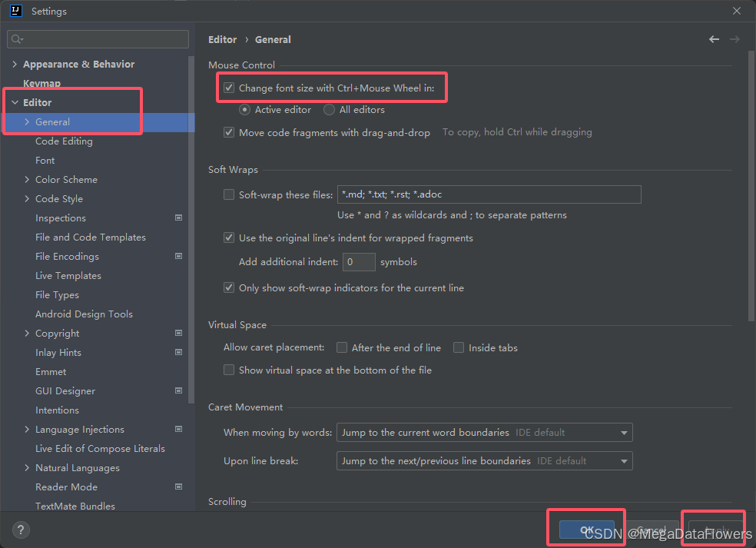Expand the Copyright chevron
Viewport: 756px width, 548px height.
(27, 334)
